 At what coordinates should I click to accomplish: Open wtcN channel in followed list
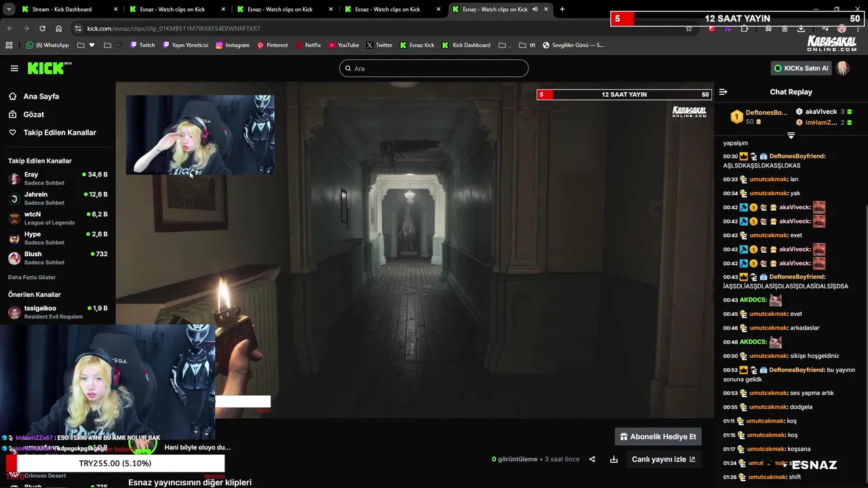click(x=58, y=218)
